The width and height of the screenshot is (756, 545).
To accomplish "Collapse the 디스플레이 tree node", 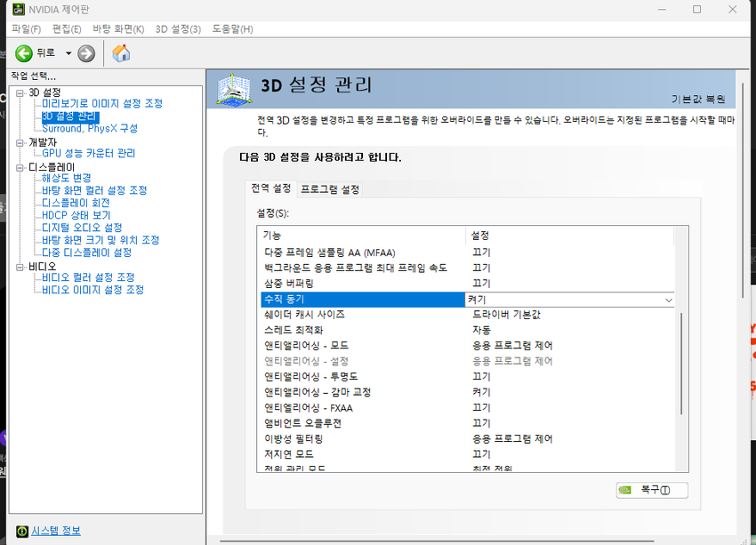I will pyautogui.click(x=20, y=167).
